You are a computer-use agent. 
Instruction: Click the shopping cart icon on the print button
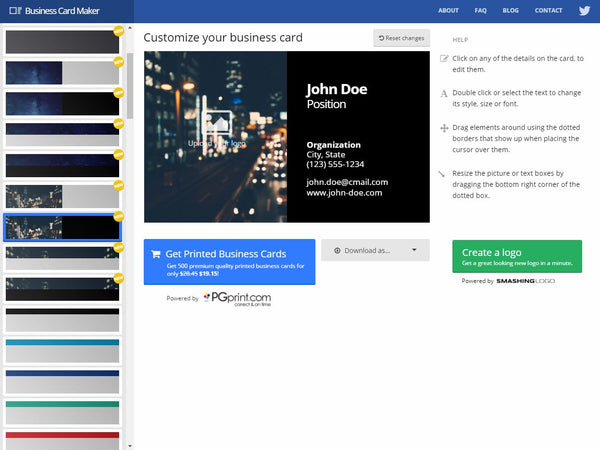(156, 254)
